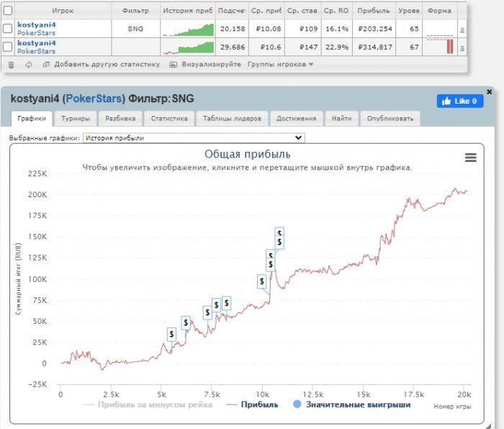Sort by the 'Игрок' column header
Viewport: 504px width, 429px height.
63,11
